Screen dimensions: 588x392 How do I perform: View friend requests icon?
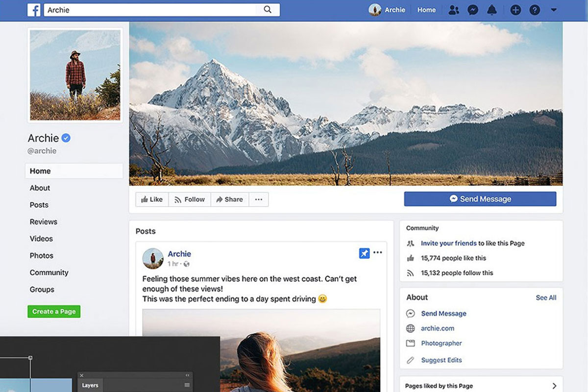[453, 10]
